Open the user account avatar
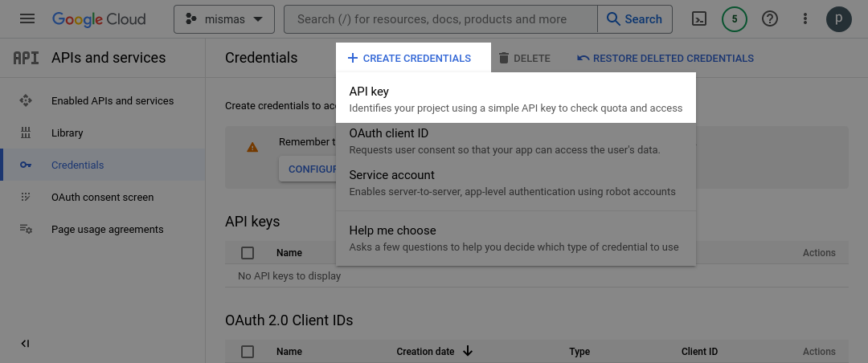This screenshot has height=363, width=868. 838,18
